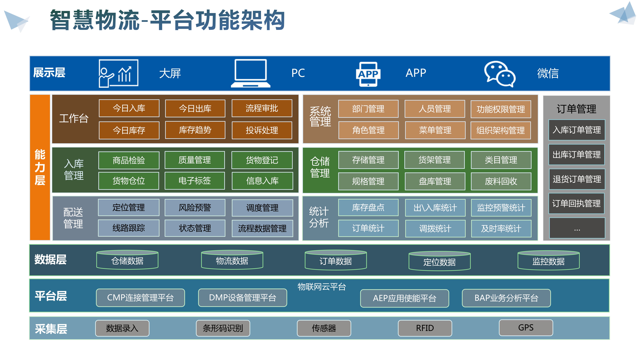Click the 状态管理 box
644x362 pixels.
195,228
